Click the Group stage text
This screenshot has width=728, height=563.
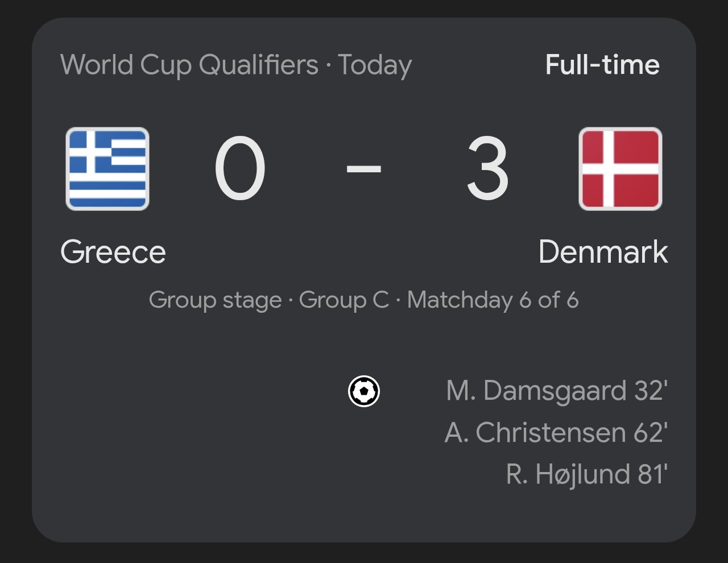[x=215, y=300]
